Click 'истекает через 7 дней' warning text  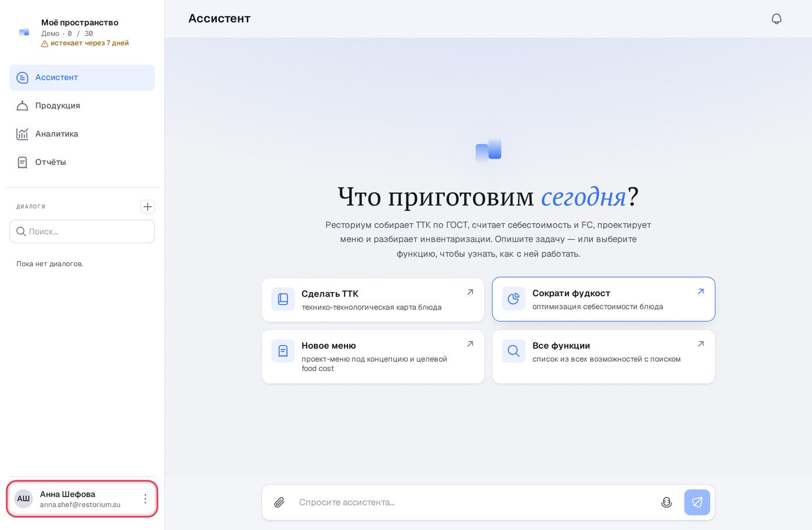coord(89,43)
